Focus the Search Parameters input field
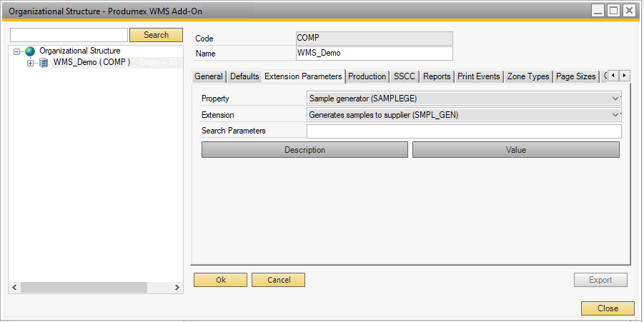Image resolution: width=644 pixels, height=322 pixels. click(463, 131)
